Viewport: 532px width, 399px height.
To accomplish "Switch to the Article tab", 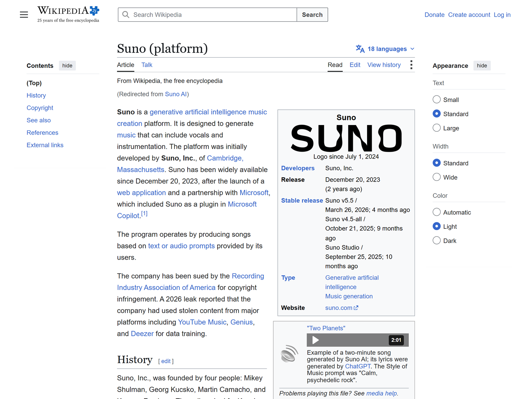I will click(x=126, y=65).
